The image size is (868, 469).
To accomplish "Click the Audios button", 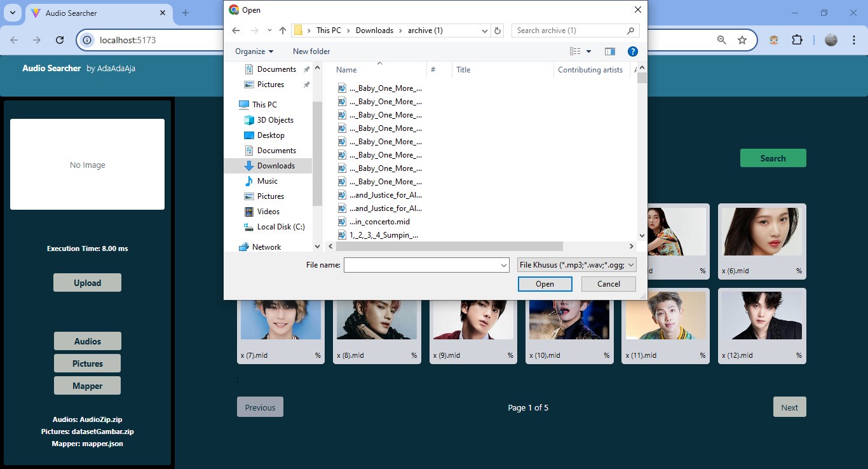I will 87,341.
